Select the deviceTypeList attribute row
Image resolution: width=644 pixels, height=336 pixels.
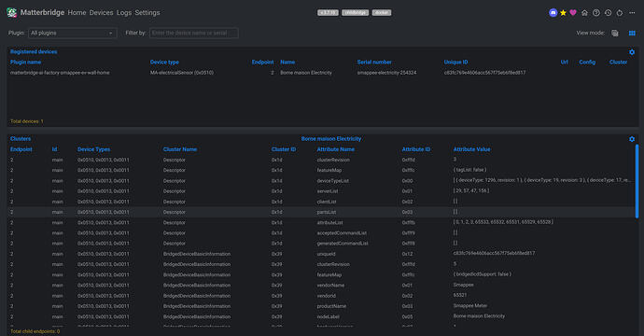click(x=322, y=181)
